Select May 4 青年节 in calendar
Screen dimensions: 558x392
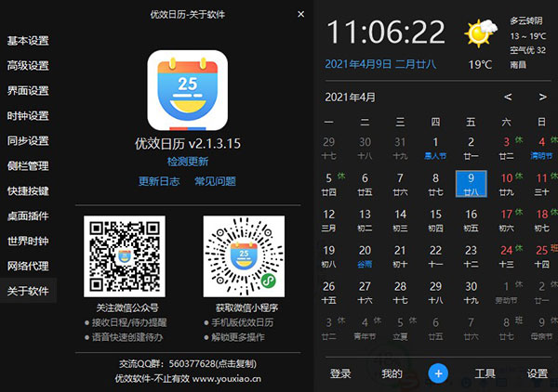pos(366,329)
